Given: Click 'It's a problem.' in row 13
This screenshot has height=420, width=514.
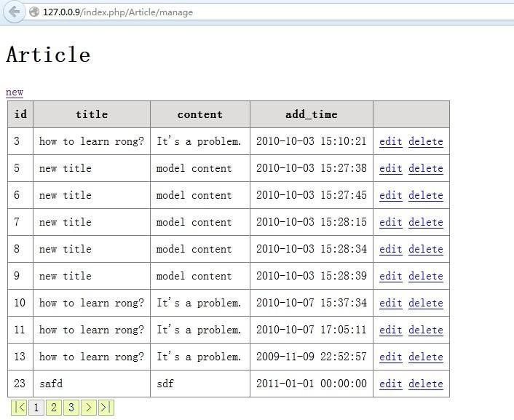Looking at the screenshot, I should coord(199,357).
